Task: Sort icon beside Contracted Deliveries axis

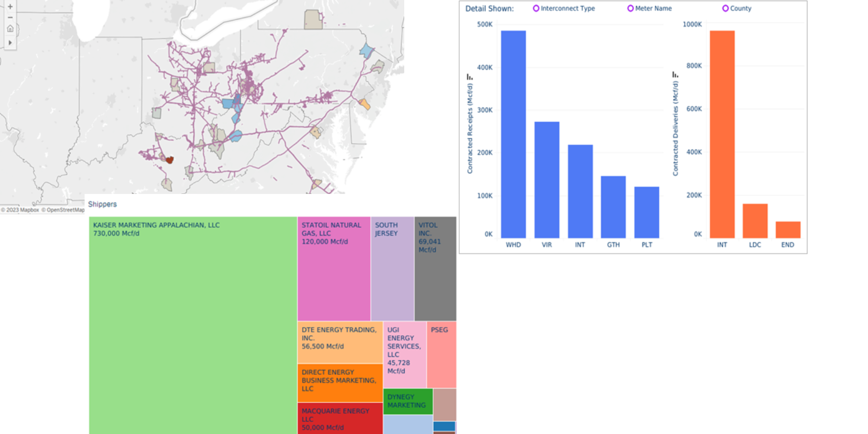Action: click(x=675, y=74)
